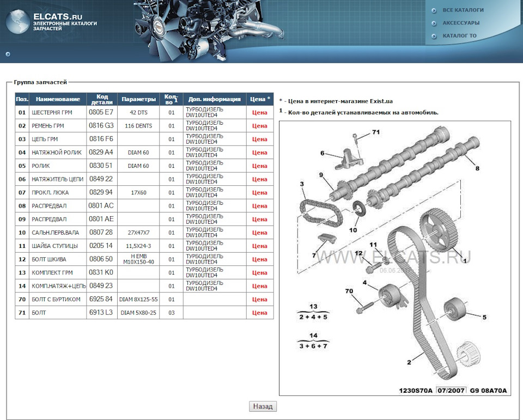The height and width of the screenshot is (420, 523).
Task: Click the 116 DENTS parameter cell
Action: point(138,126)
